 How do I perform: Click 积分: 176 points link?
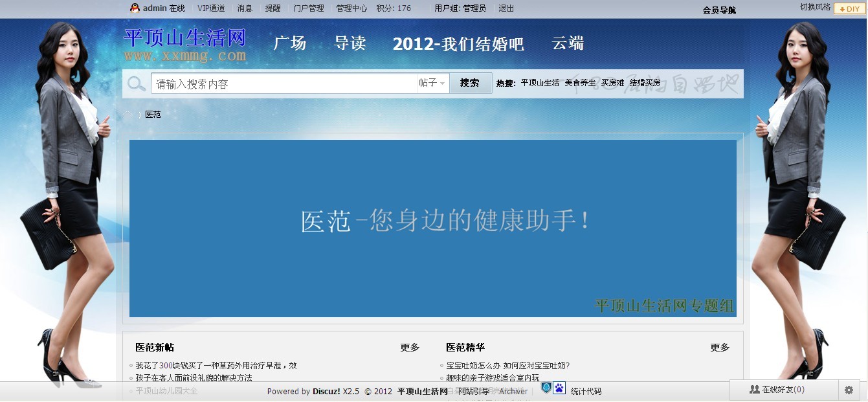tap(394, 8)
